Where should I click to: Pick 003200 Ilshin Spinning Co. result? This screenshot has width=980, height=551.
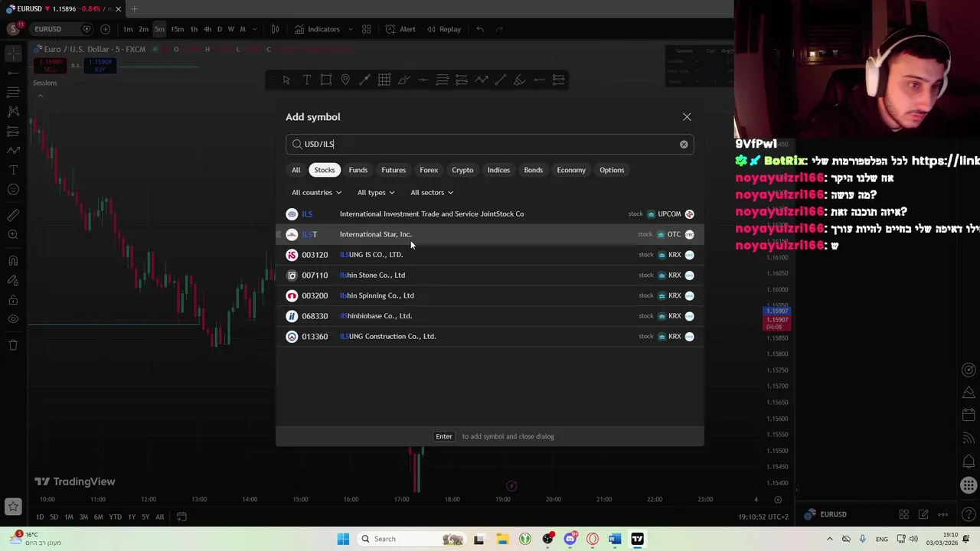[490, 295]
